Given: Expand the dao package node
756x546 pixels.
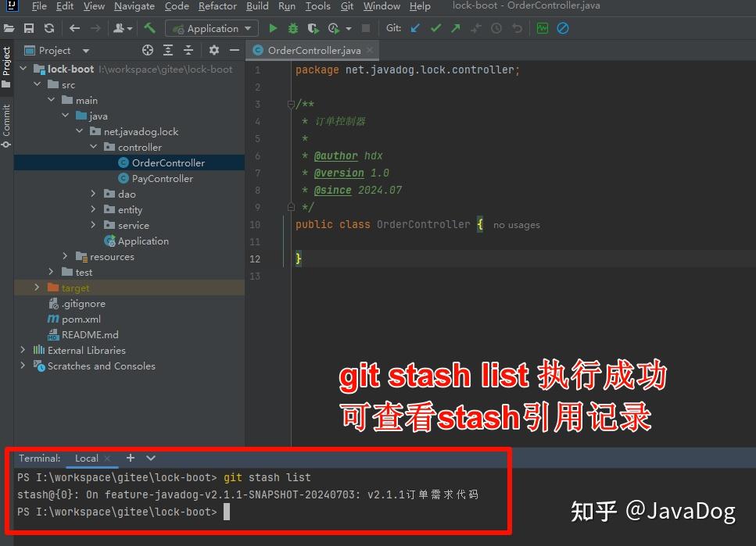Looking at the screenshot, I should [93, 194].
